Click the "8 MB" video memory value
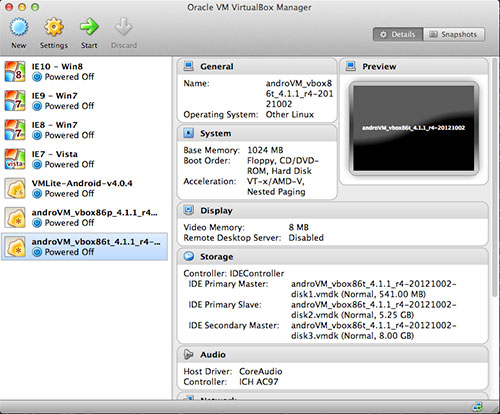 298,227
